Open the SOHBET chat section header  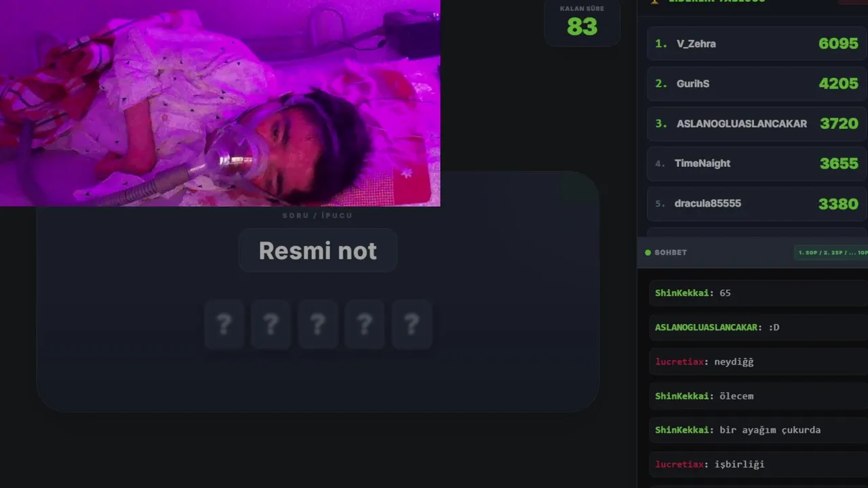coord(752,252)
